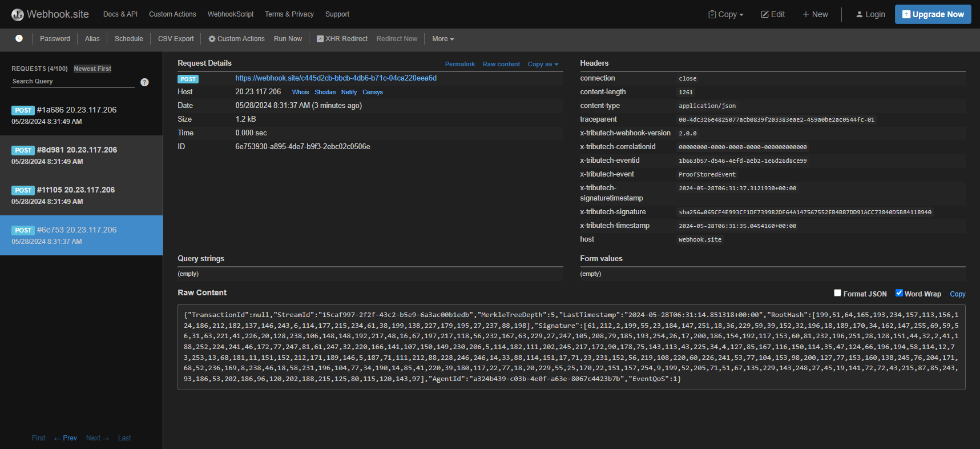
Task: Open the Permalink link
Action: pos(460,64)
